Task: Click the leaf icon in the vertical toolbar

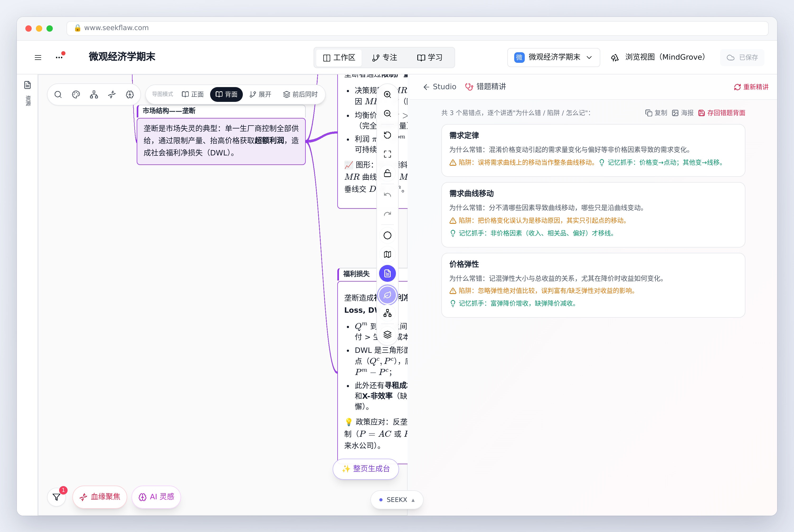Action: (387, 295)
